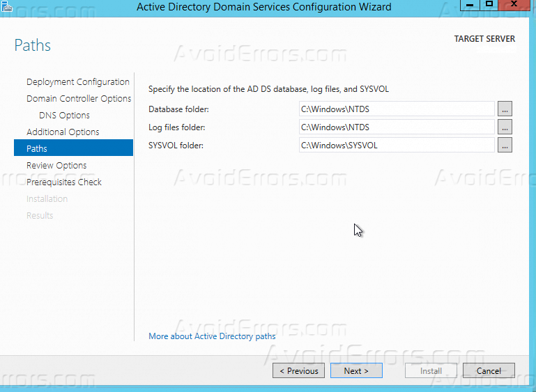Edit the SYSVOL folder path field
536x392 pixels.
tap(396, 145)
